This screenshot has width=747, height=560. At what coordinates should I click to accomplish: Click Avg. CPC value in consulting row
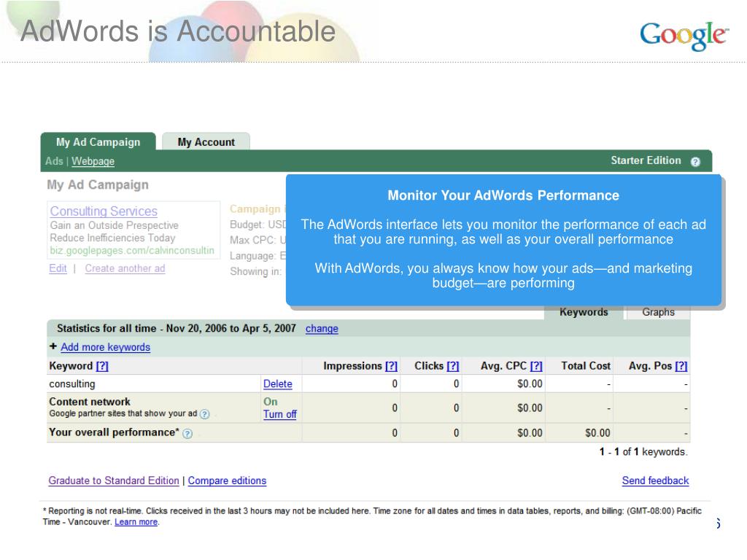[530, 384]
